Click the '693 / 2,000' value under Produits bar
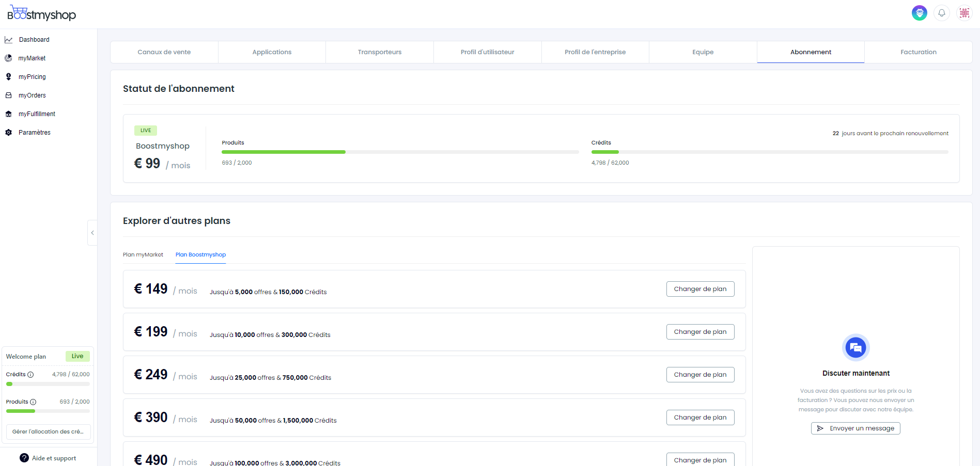Viewport: 980px width, 466px height. 237,163
